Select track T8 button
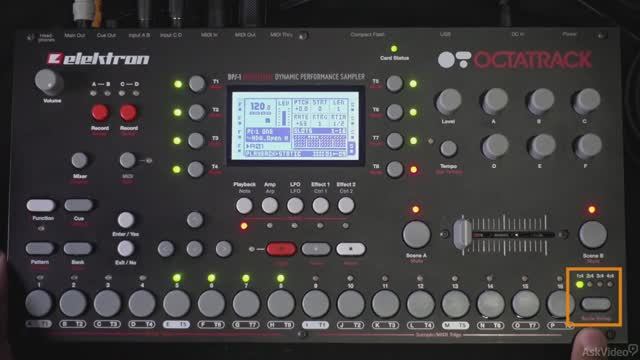Screen dimensions: 640x360 click(x=394, y=169)
